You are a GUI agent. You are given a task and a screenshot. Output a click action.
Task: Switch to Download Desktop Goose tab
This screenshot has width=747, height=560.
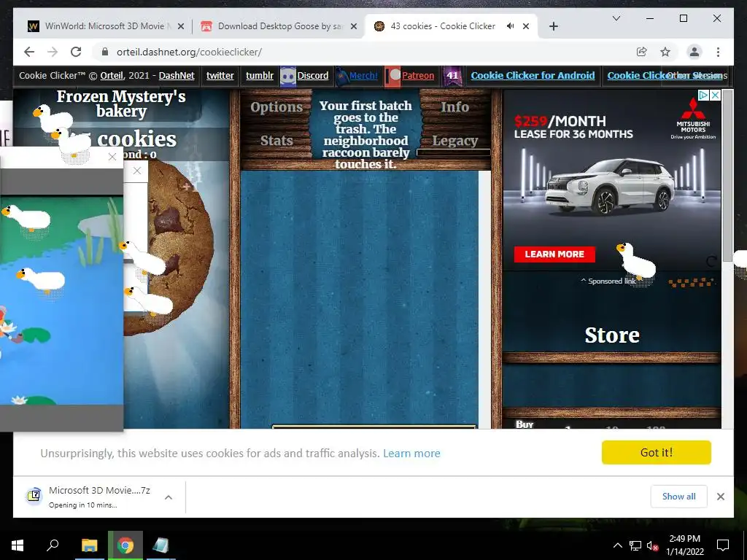[x=279, y=26]
